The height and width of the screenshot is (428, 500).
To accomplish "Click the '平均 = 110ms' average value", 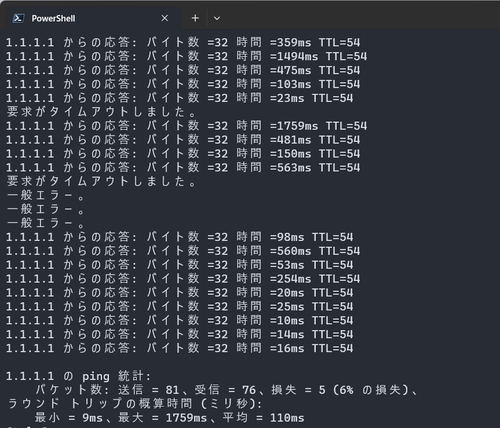I will tap(263, 418).
